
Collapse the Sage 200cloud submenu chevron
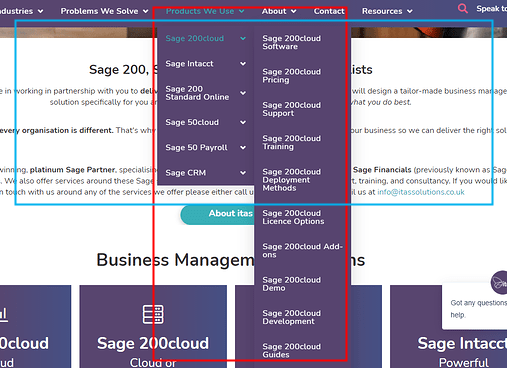point(243,38)
